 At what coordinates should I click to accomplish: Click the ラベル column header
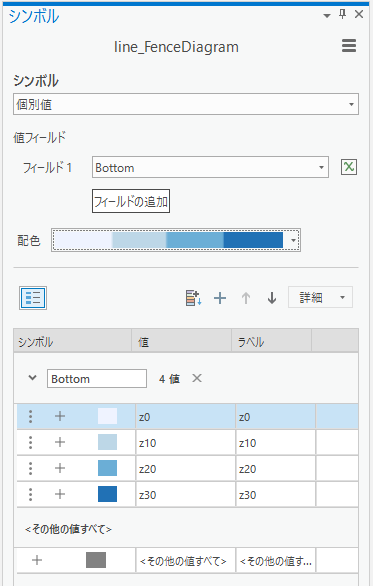[x=272, y=340]
